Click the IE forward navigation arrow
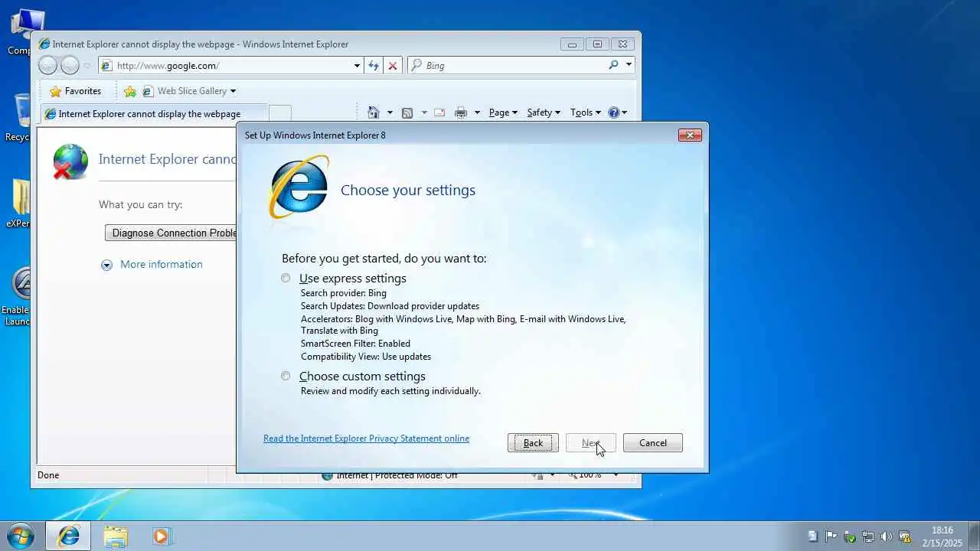The image size is (980, 551). pos(70,66)
